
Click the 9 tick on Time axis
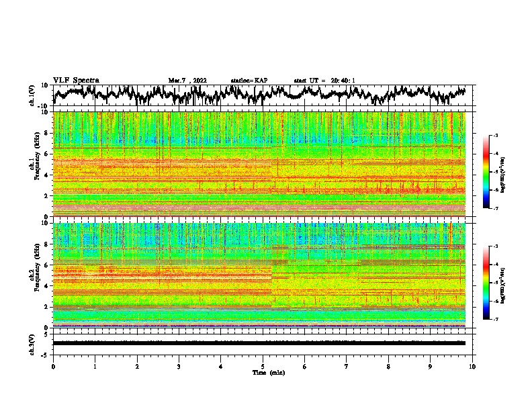[x=430, y=367]
